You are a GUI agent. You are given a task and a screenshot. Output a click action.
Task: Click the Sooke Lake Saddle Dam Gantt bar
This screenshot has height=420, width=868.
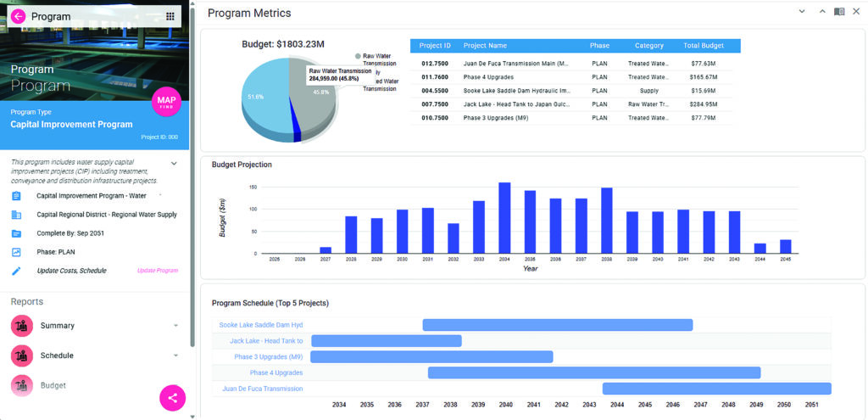tap(558, 325)
